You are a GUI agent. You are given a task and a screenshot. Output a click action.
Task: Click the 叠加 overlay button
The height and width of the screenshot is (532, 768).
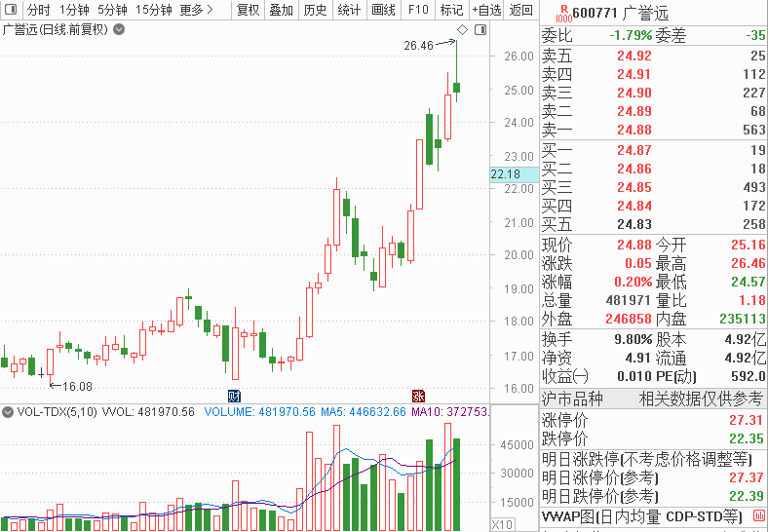[281, 10]
